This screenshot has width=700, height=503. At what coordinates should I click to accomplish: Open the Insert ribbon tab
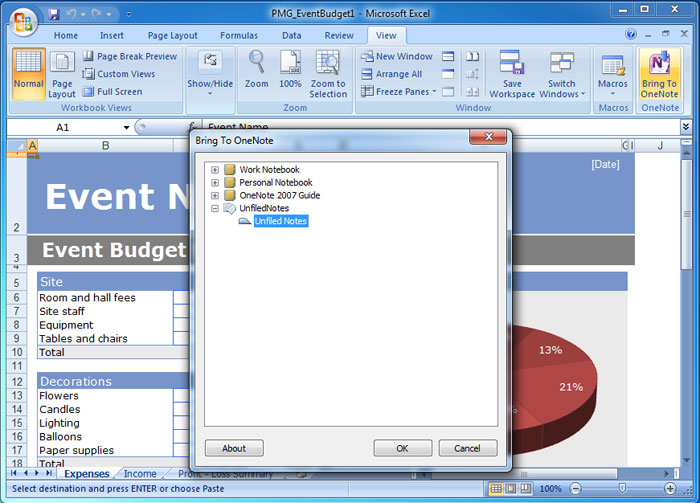pos(112,35)
